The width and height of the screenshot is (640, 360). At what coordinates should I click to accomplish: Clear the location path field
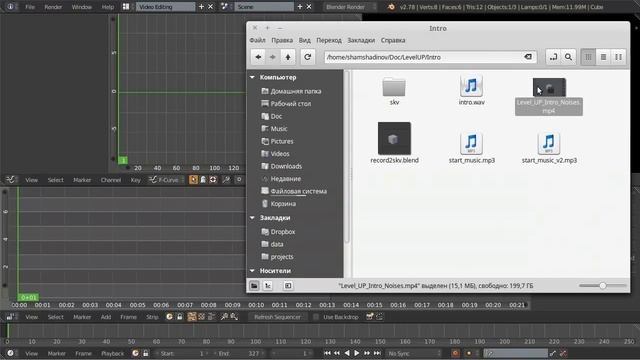coord(528,57)
